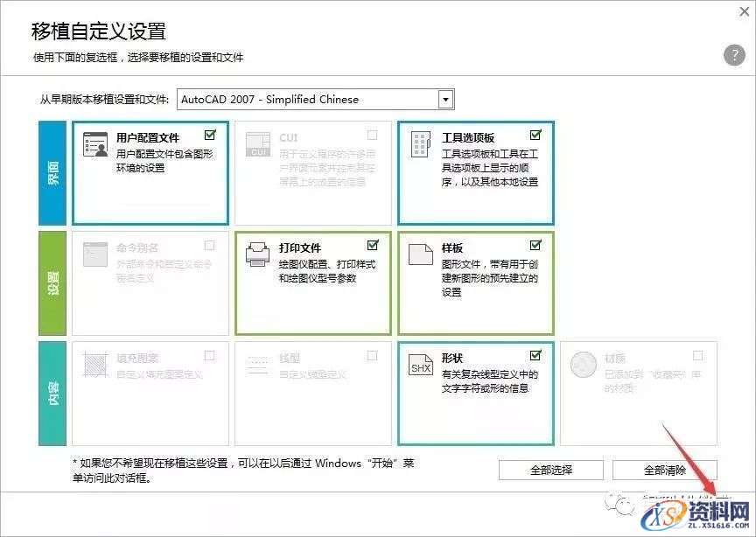
Task: Toggle the 打印文件 checkbox
Action: coord(372,244)
